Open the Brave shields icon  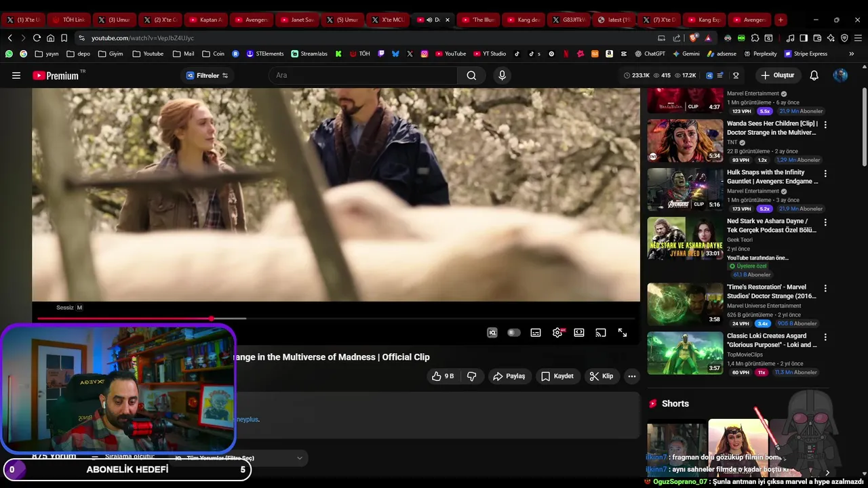pos(694,38)
